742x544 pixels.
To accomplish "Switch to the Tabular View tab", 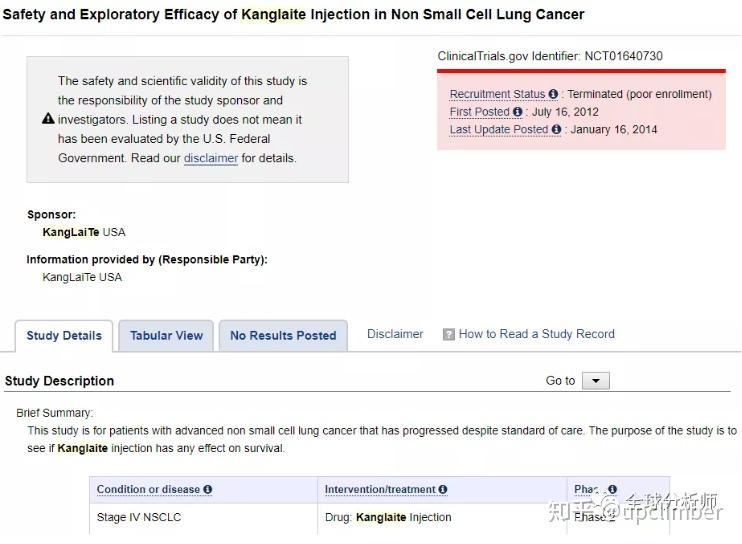I will tap(166, 336).
